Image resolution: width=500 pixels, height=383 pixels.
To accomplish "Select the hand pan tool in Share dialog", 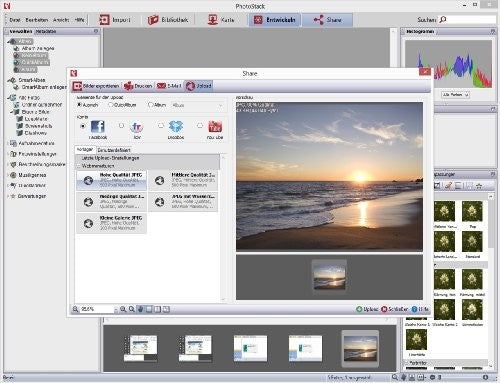I will pyautogui.click(x=140, y=309).
